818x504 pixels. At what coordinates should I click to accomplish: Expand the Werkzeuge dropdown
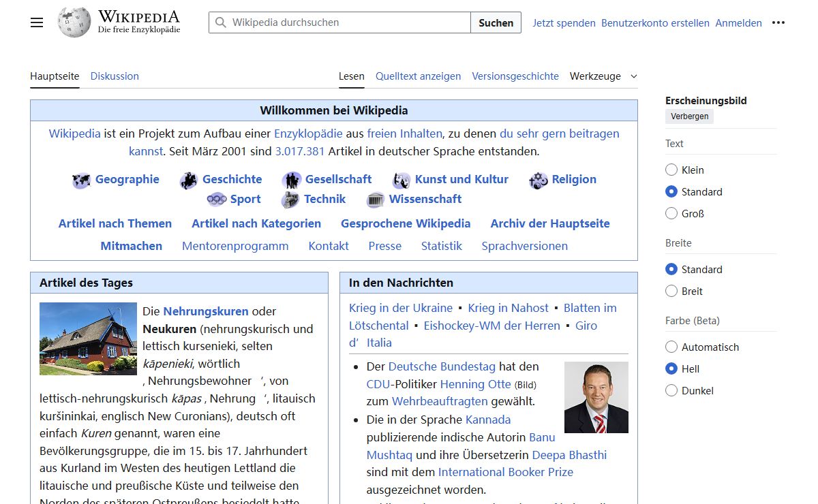coord(603,76)
